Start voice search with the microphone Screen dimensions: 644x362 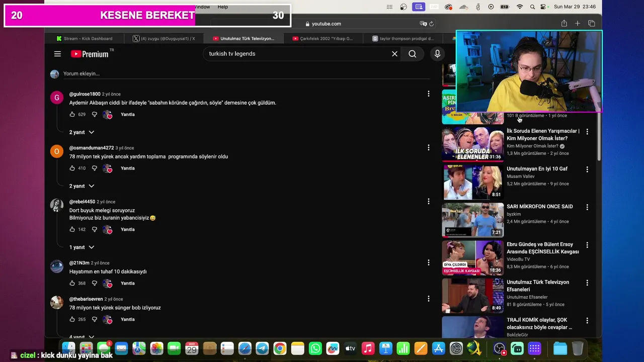pos(437,54)
